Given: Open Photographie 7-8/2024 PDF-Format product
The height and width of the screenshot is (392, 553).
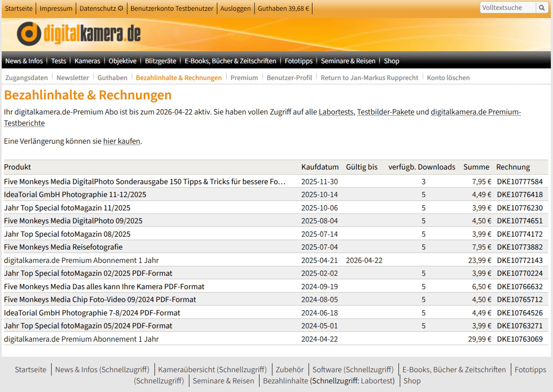Looking at the screenshot, I should point(92,313).
